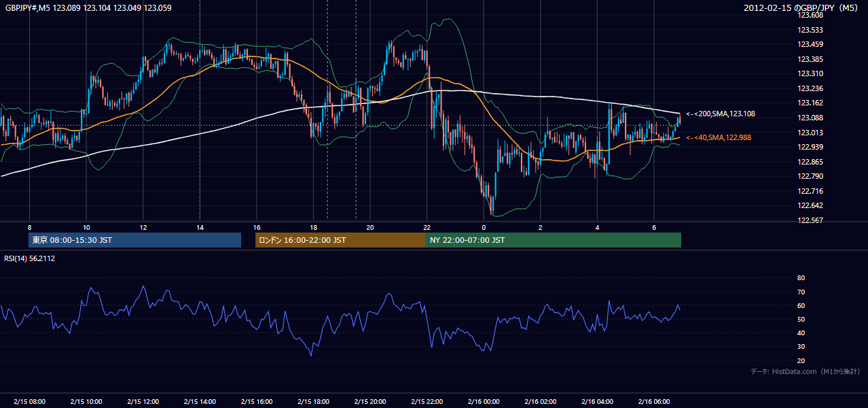Select the London 16:00-22:00 JST session bar

pos(340,240)
